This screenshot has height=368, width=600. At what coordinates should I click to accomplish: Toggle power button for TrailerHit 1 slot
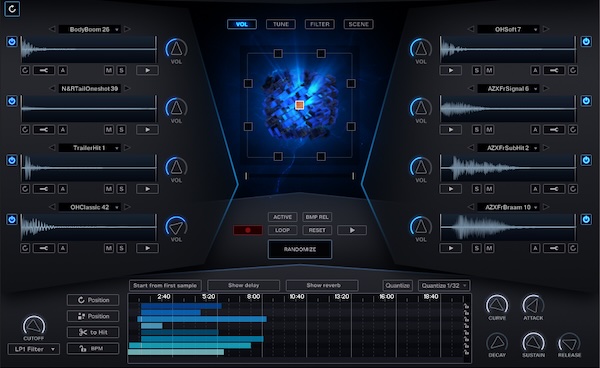pyautogui.click(x=12, y=160)
